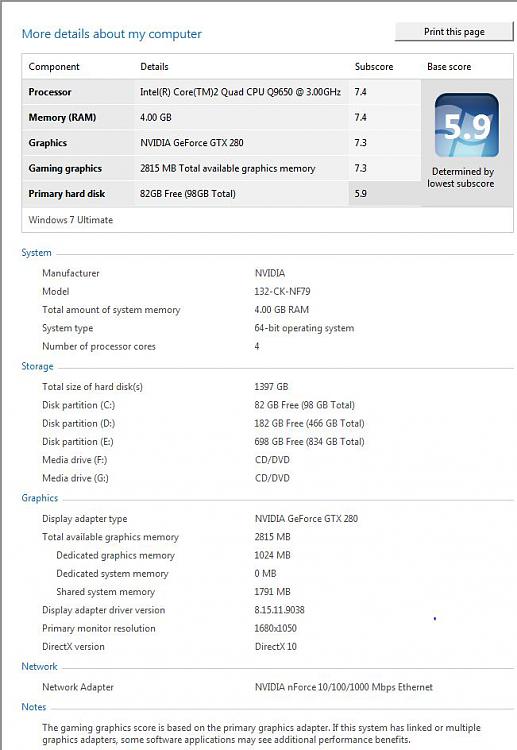Select the Windows 7 Ultimate text
Screen dimensions: 517x750
pos(71,220)
